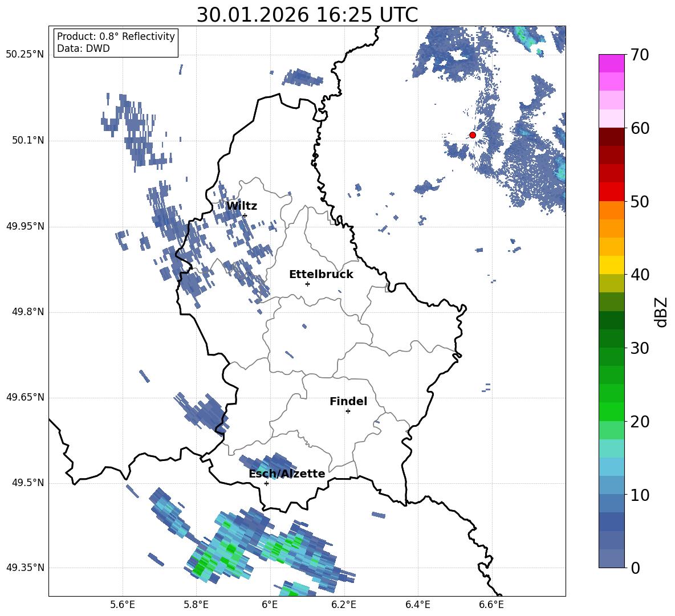Screen dimensions: 675x616
Task: Click the 6°E longitude label
Action: [270, 605]
